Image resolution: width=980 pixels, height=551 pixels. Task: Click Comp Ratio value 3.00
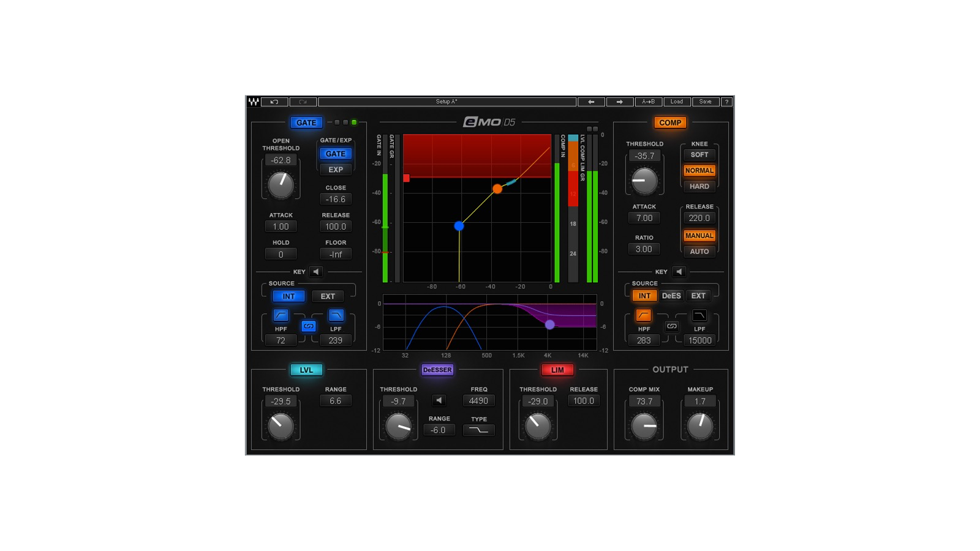point(644,249)
